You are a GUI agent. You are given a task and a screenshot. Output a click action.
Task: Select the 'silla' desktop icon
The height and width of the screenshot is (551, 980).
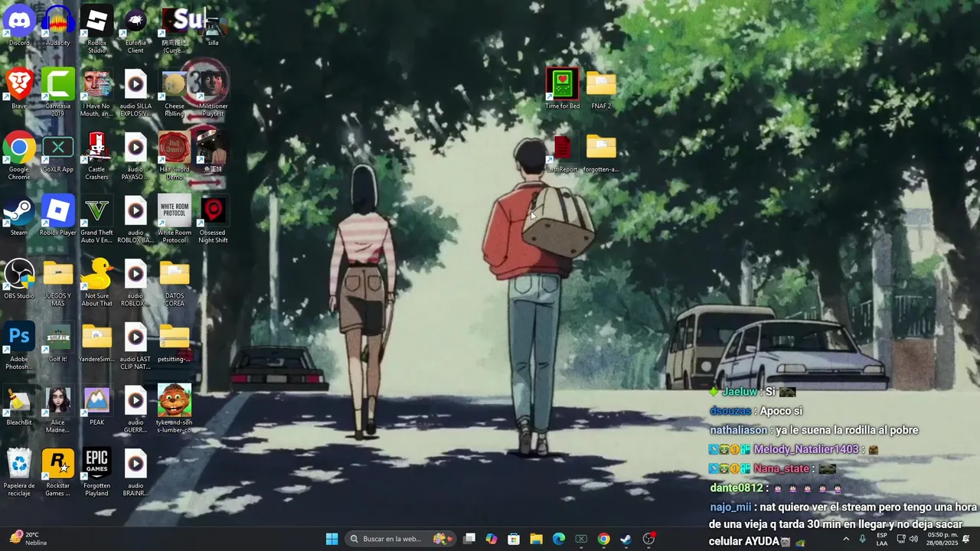pyautogui.click(x=213, y=27)
